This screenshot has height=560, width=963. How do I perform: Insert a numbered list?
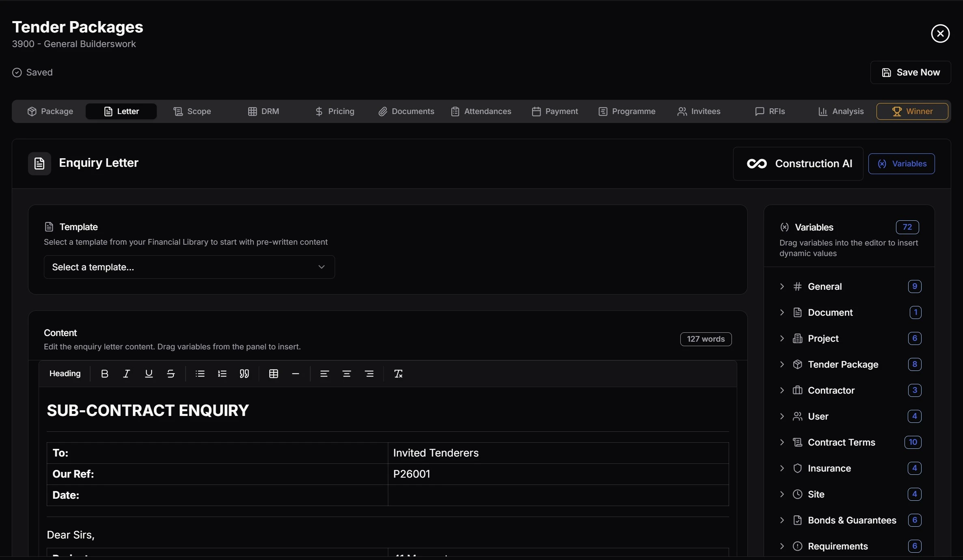[222, 374]
